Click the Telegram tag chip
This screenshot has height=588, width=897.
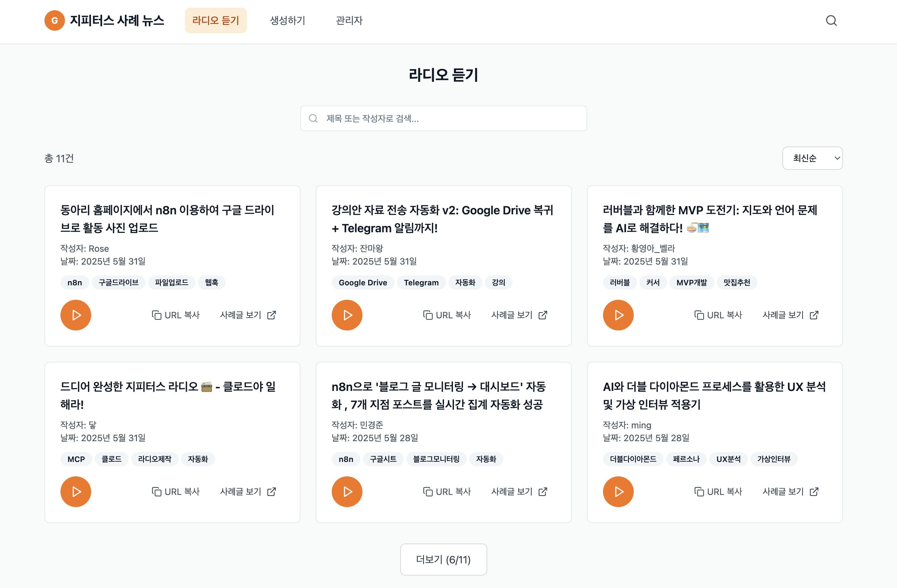421,283
